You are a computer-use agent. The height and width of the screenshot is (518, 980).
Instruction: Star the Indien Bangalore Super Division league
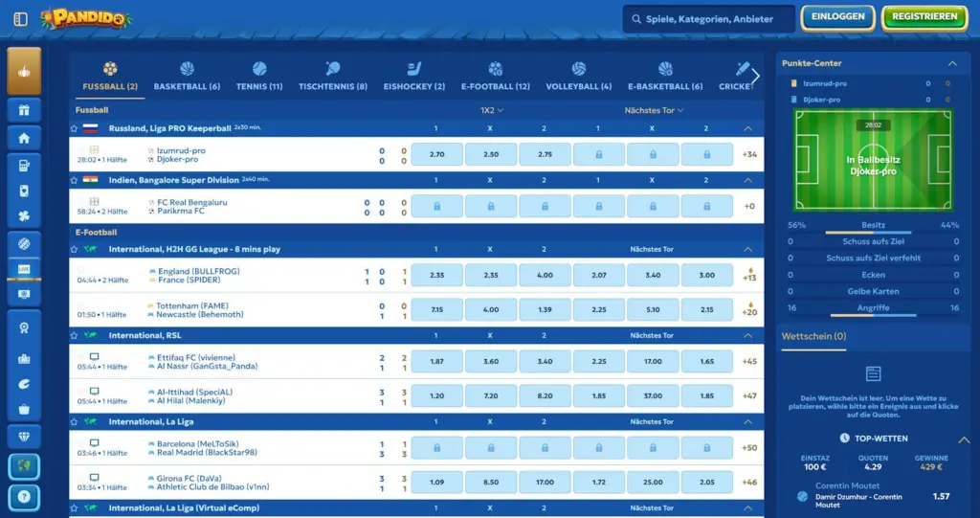pyautogui.click(x=75, y=179)
